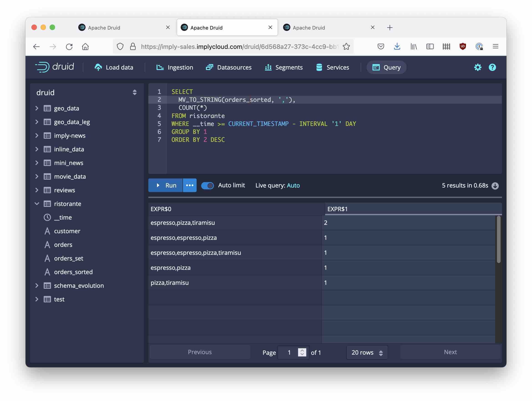Collapse the ristorante table tree
Screen dimensions: 532x401
pos(37,204)
